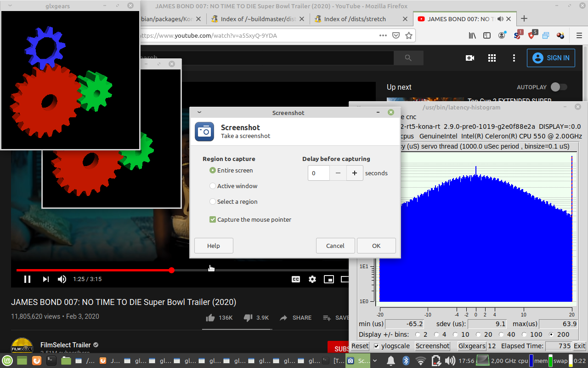Toggle ylogscale checkbox in latency-histogram
Image resolution: width=588 pixels, height=368 pixels.
tap(377, 346)
